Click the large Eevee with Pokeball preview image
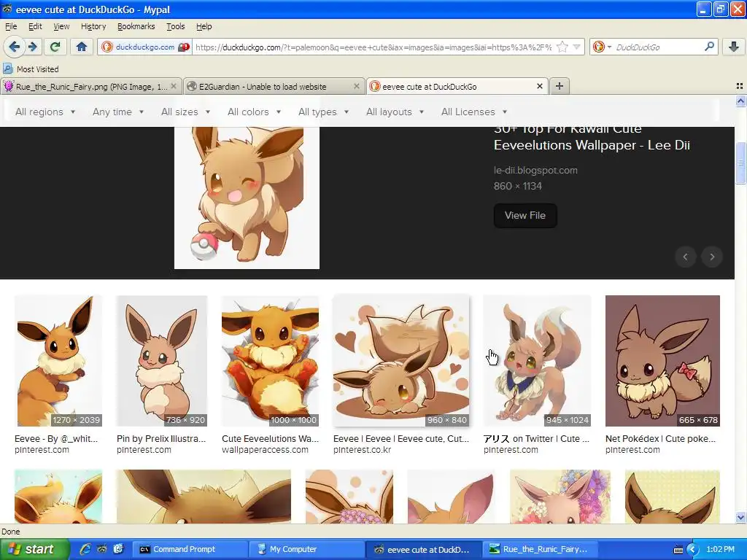This screenshot has width=747, height=560. coord(247,198)
